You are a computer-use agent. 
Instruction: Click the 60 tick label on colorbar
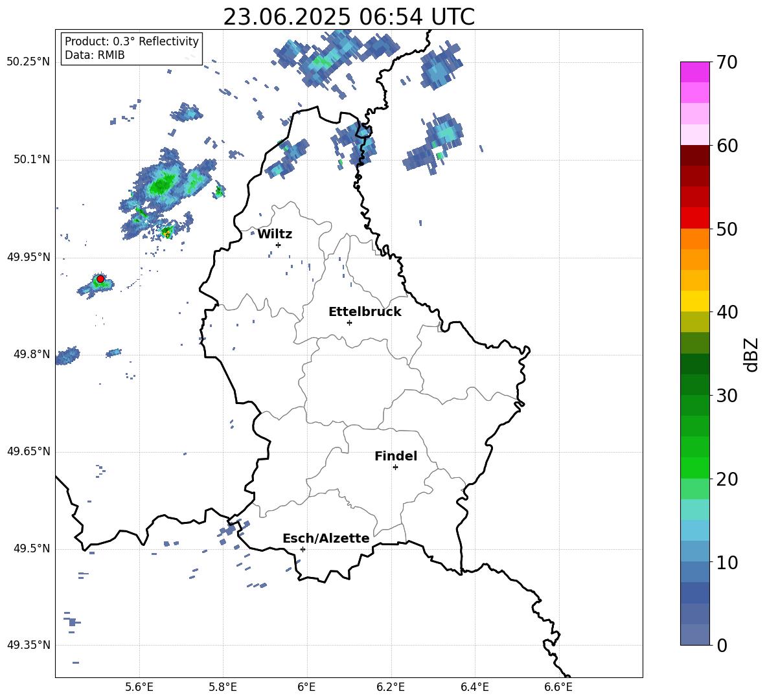[726, 146]
